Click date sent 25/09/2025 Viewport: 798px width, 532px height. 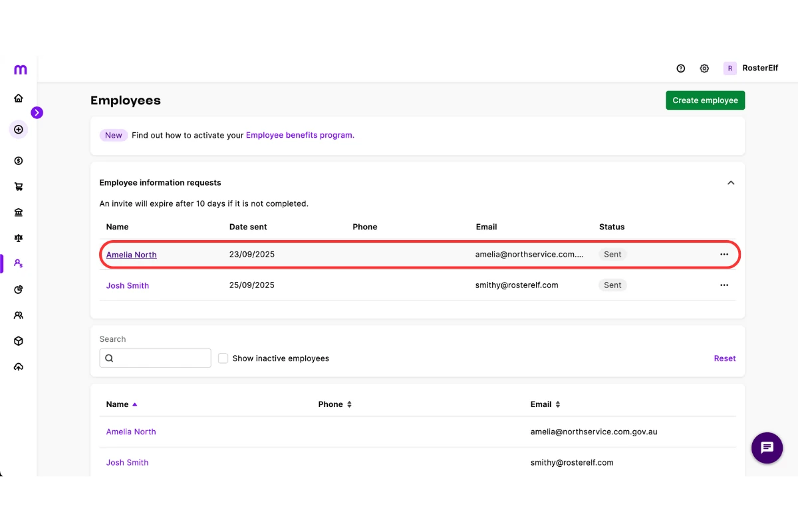click(x=252, y=285)
